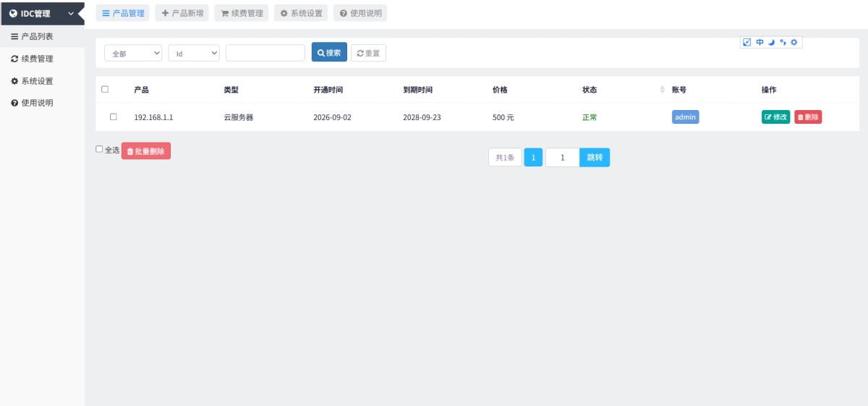This screenshot has width=868, height=406.
Task: Click the blue 搜索 search button
Action: click(x=329, y=53)
